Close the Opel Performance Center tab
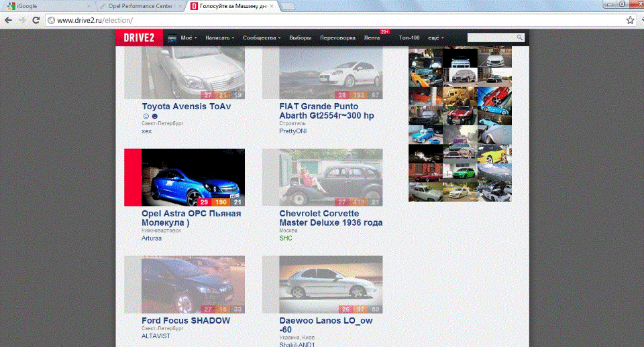This screenshot has height=347, width=644. click(180, 6)
